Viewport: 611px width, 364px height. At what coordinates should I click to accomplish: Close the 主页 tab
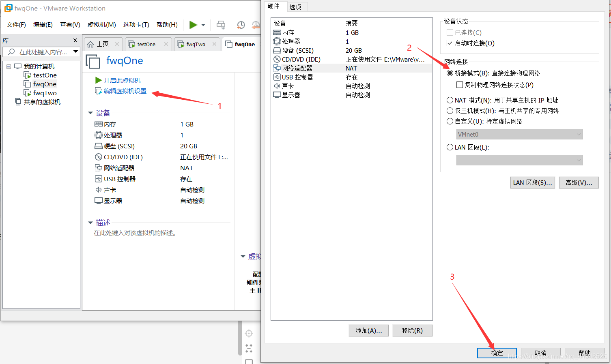coord(117,44)
